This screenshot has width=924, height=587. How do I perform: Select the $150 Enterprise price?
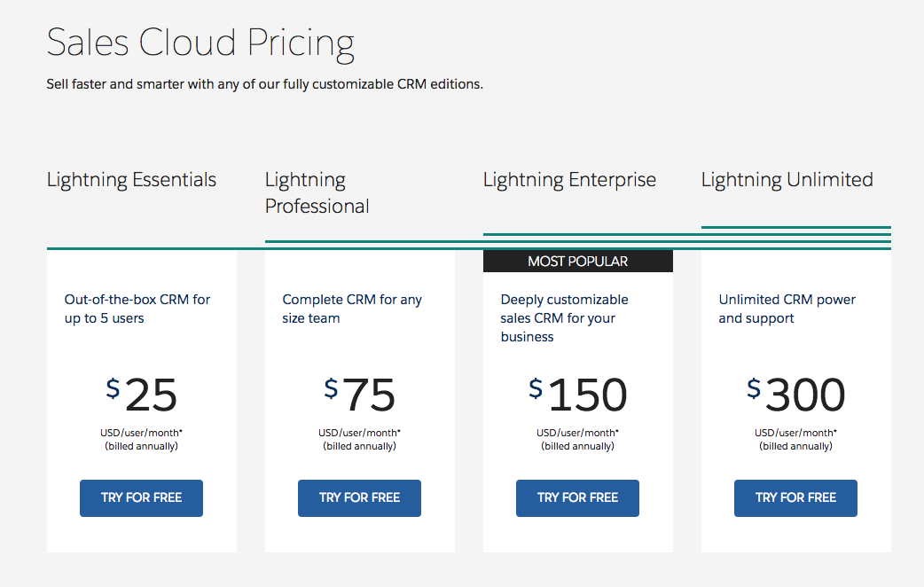coord(577,395)
